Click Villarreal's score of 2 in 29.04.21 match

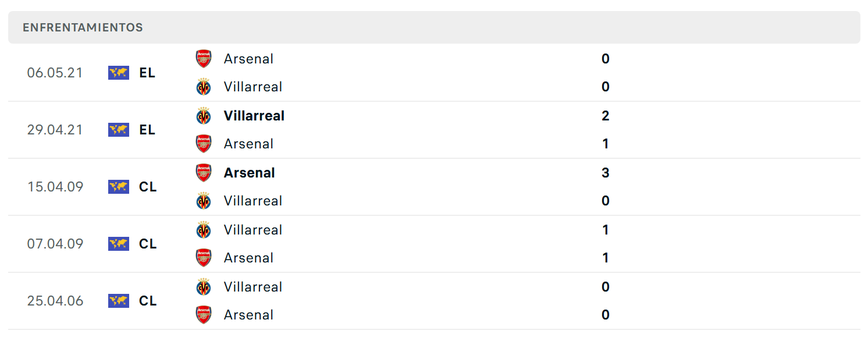point(606,116)
